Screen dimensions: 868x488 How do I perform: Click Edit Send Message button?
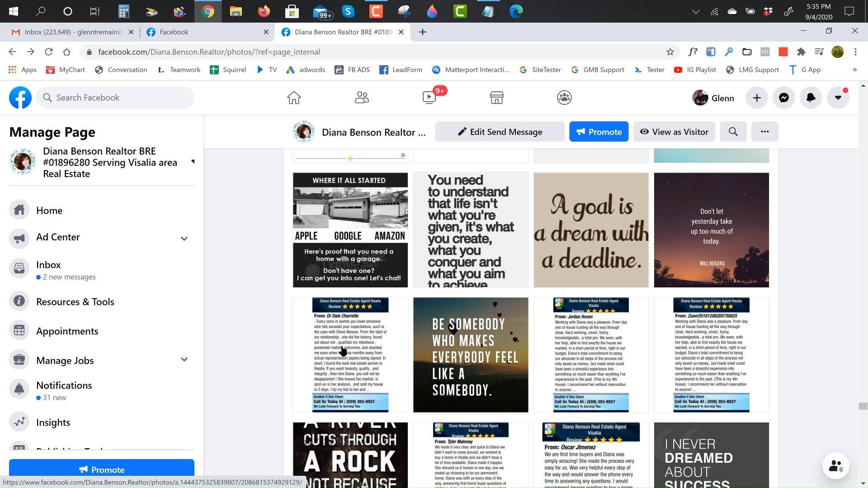point(500,131)
